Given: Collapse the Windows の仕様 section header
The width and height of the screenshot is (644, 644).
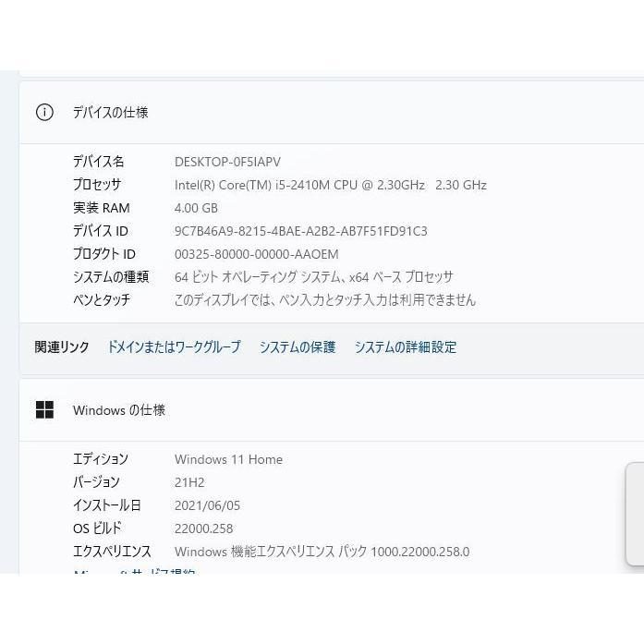Looking at the screenshot, I should (x=332, y=410).
